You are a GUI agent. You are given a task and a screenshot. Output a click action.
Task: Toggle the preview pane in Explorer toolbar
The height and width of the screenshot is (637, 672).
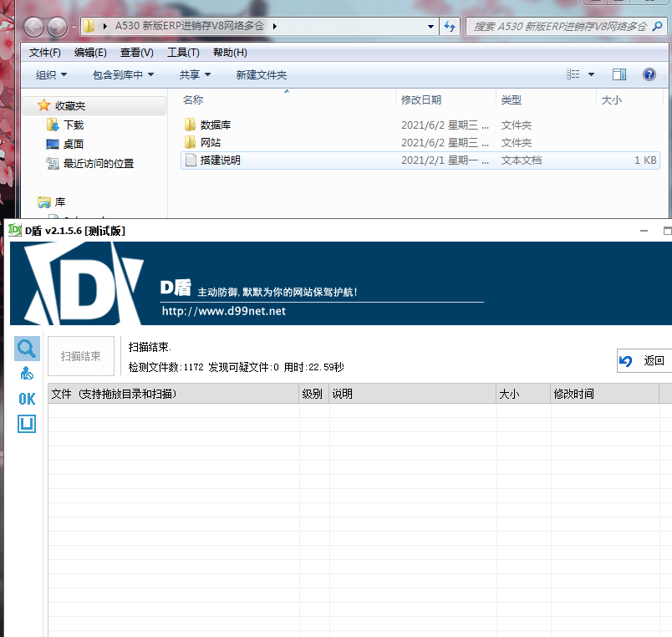click(x=619, y=74)
